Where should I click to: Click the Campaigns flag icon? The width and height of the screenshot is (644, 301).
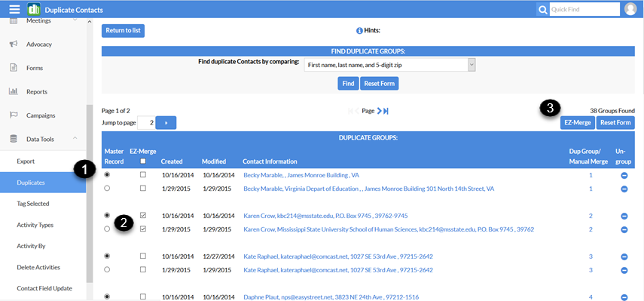(13, 115)
